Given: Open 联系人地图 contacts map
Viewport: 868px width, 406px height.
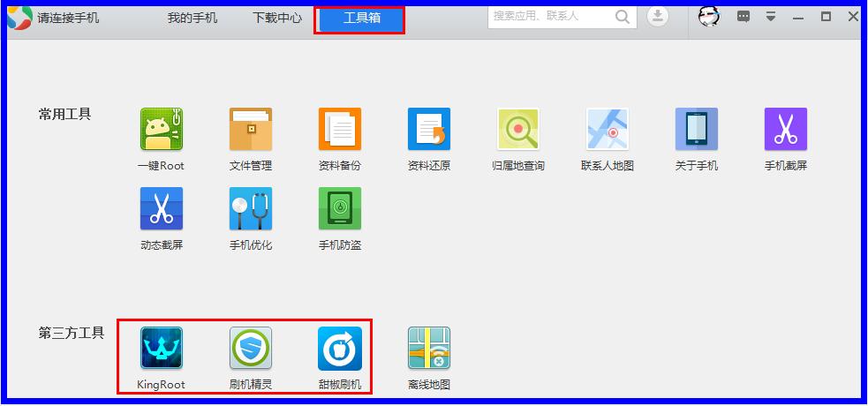Looking at the screenshot, I should tap(608, 129).
